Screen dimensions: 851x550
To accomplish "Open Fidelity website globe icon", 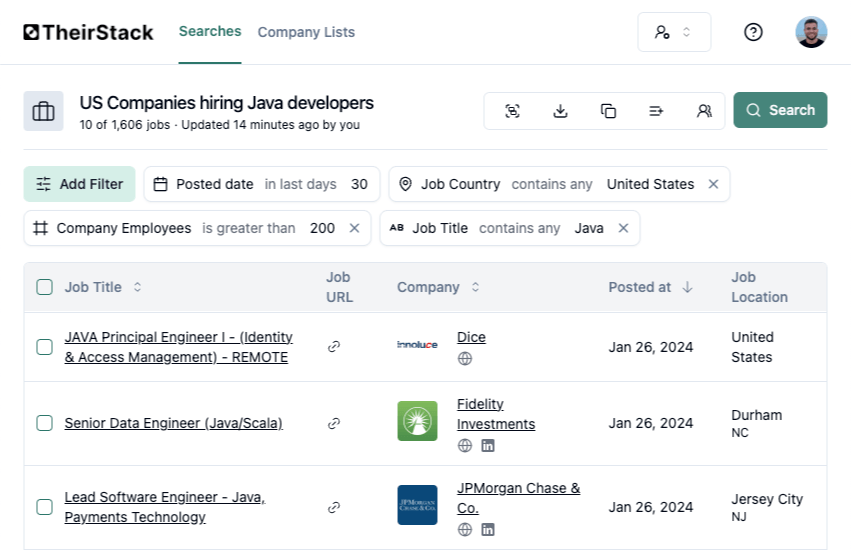I will 465,445.
